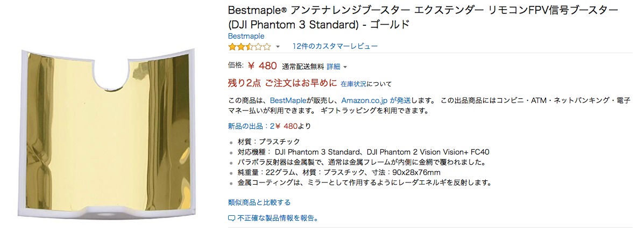644x233 pixels.
Task: Expand the arrow next to 詳細
Action: pyautogui.click(x=345, y=67)
